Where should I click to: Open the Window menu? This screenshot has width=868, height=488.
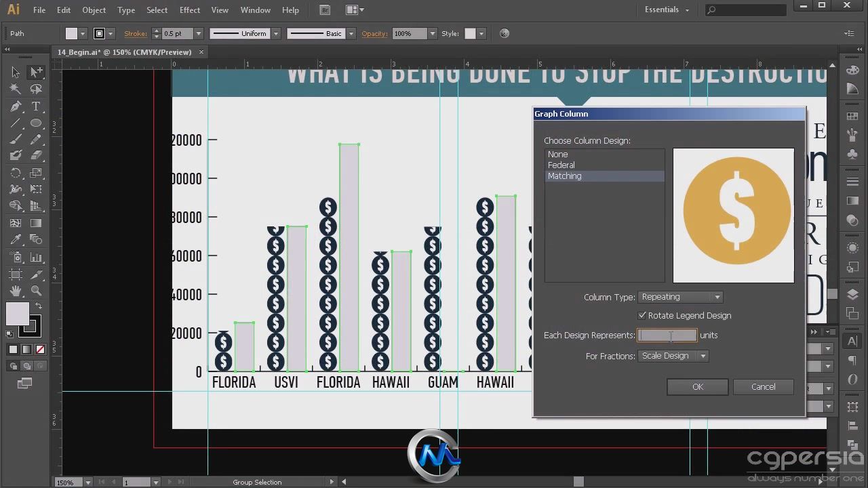tap(256, 10)
